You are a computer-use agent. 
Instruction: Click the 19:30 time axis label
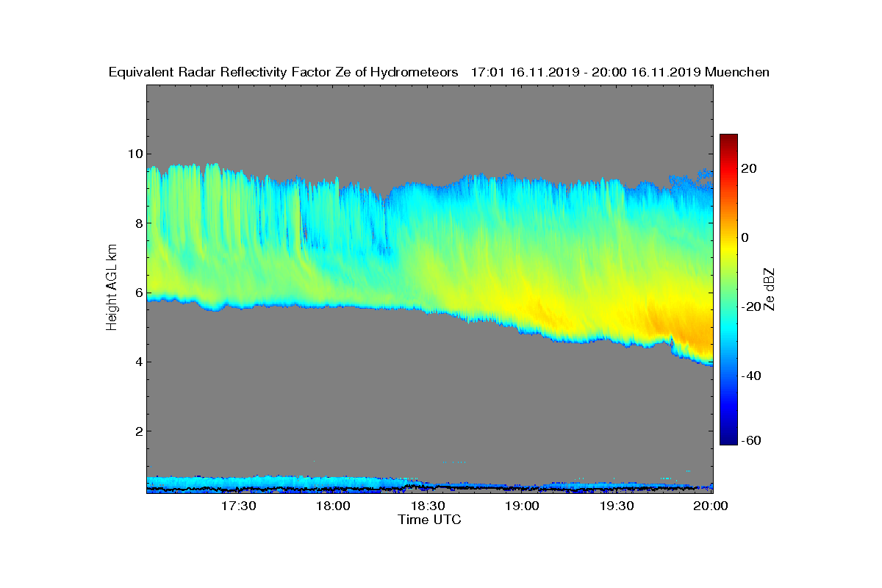617,506
